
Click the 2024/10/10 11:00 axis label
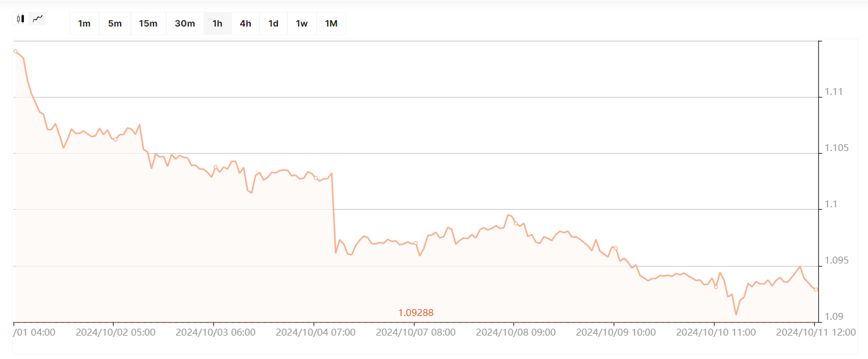point(716,332)
